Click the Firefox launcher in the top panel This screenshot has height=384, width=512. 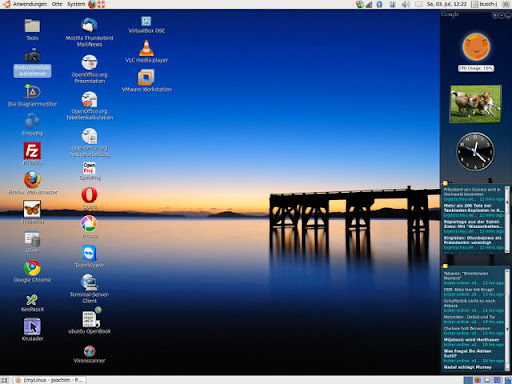(x=92, y=4)
